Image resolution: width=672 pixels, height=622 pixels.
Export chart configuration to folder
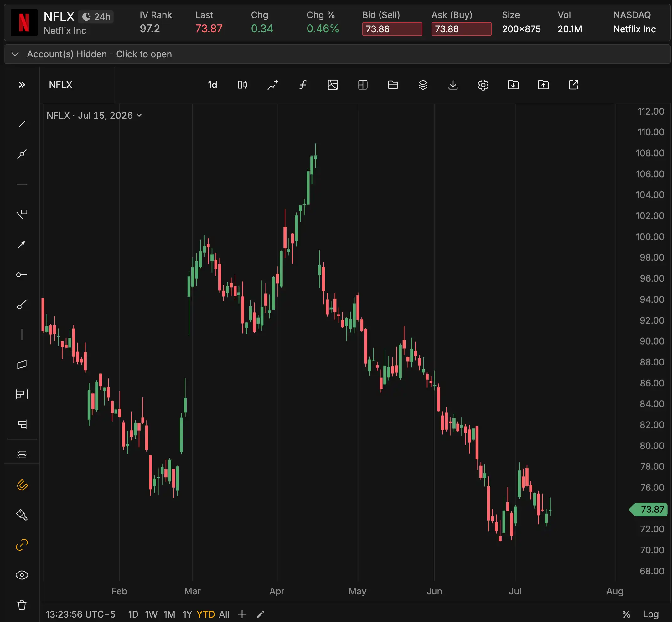click(x=543, y=85)
